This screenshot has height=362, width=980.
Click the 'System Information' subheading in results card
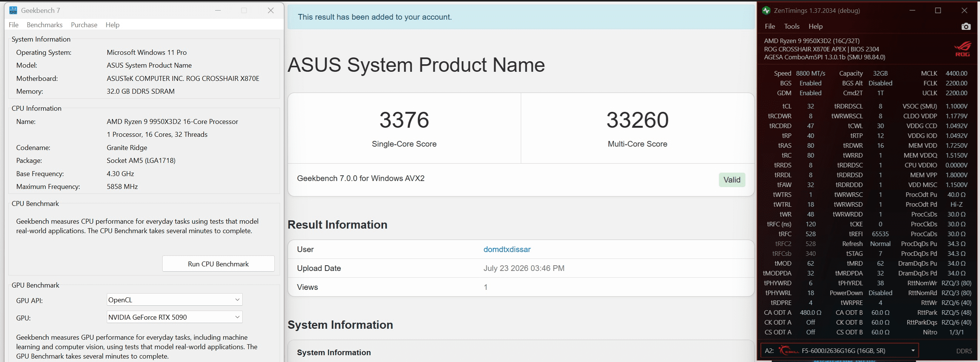[334, 353]
